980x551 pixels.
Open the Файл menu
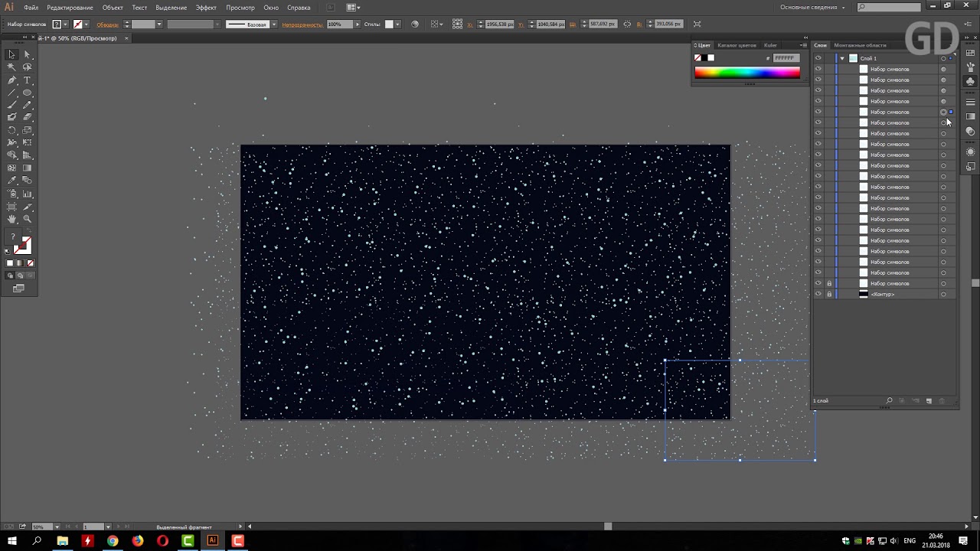[31, 7]
